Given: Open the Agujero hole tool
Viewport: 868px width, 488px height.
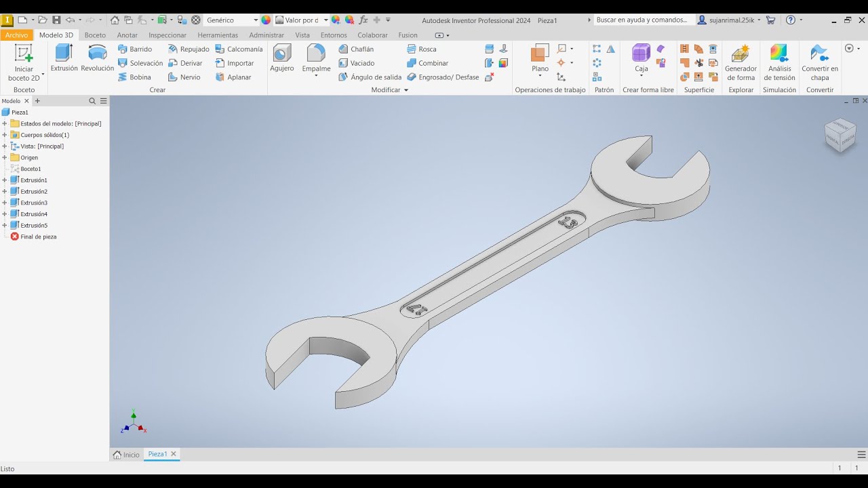Looking at the screenshot, I should (282, 58).
